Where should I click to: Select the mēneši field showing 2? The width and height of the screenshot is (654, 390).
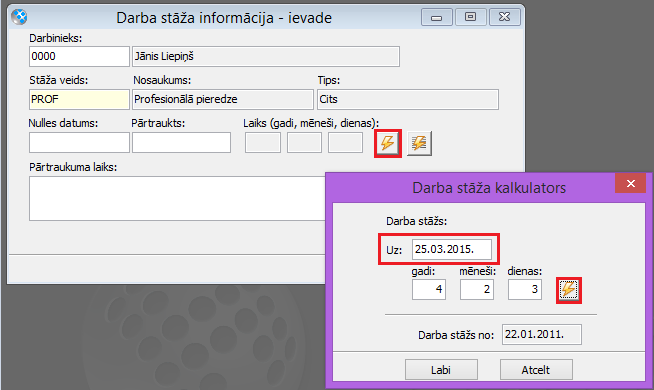tap(477, 289)
